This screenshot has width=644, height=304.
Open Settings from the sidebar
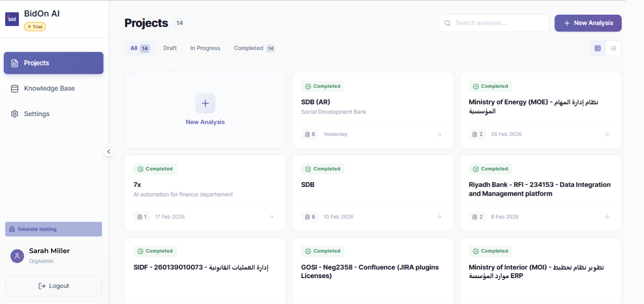point(36,114)
